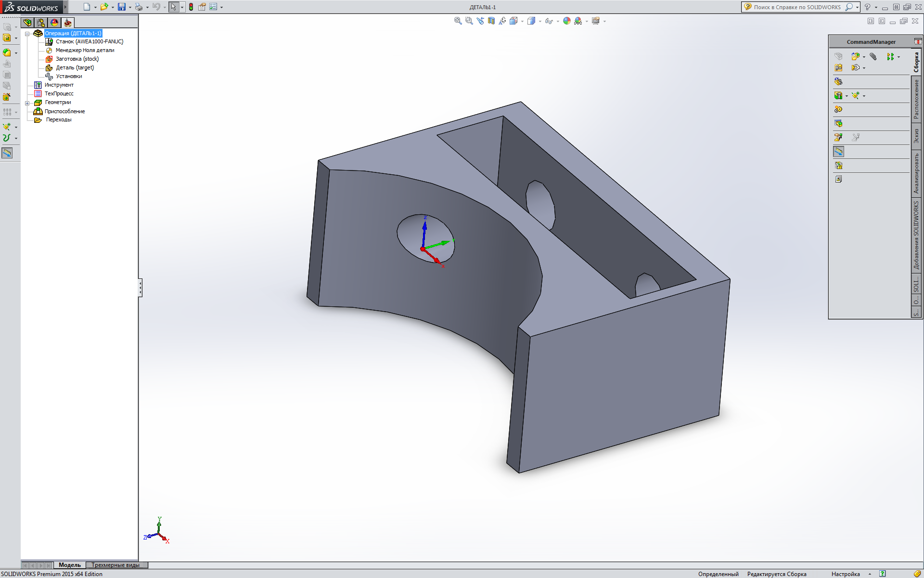
Task: Expand the Геометрии tree node
Action: pyautogui.click(x=27, y=103)
